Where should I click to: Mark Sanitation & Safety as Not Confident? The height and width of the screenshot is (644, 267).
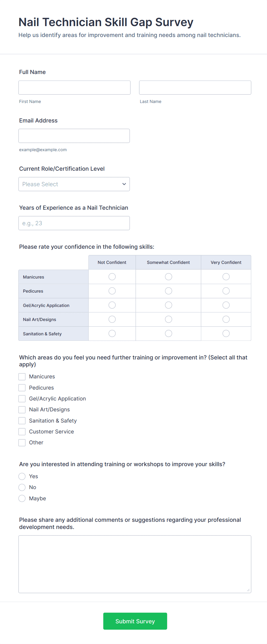click(112, 333)
